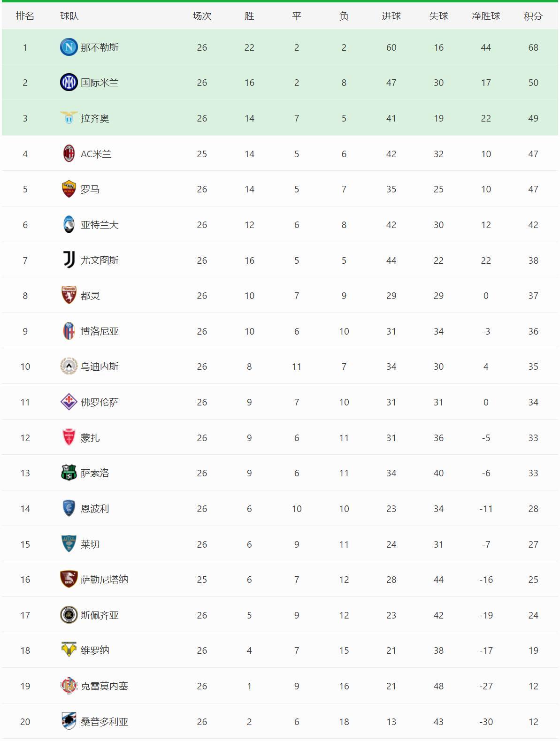
Task: Open the 博洛尼亚 team link
Action: point(100,331)
